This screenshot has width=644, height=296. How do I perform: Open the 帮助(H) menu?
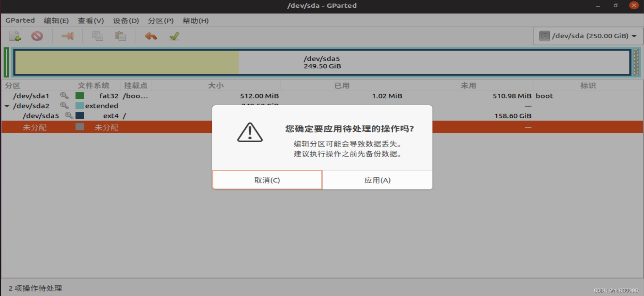point(196,21)
